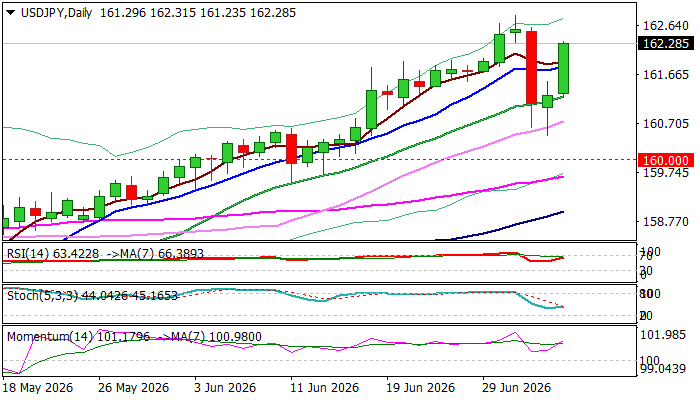
Task: Click the large red candle near 29 Jun
Action: click(531, 67)
